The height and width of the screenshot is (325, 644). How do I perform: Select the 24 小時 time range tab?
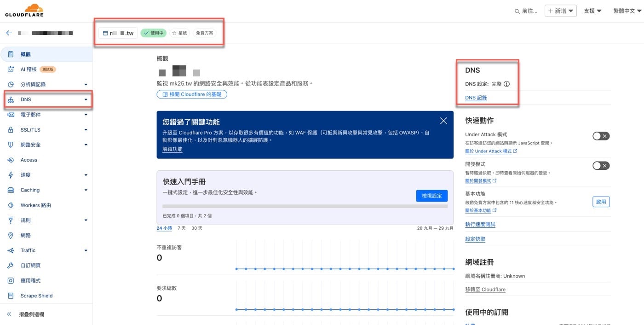tap(164, 228)
